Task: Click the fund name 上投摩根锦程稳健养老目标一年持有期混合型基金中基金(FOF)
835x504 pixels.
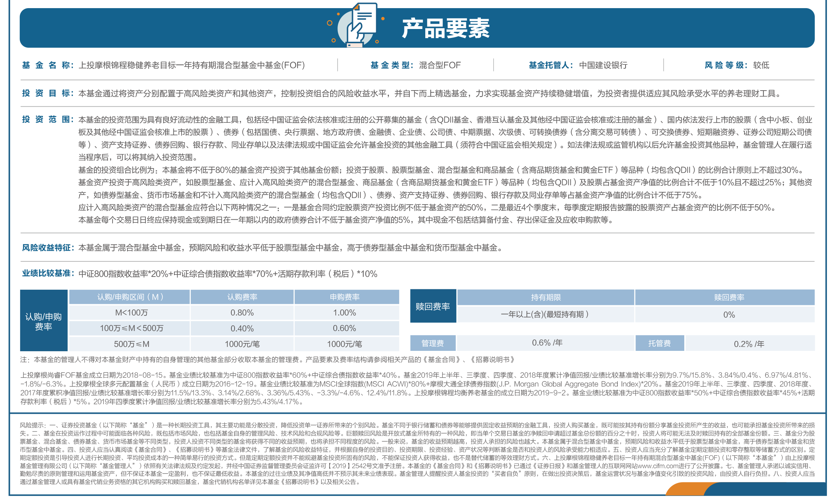Action: [x=191, y=65]
